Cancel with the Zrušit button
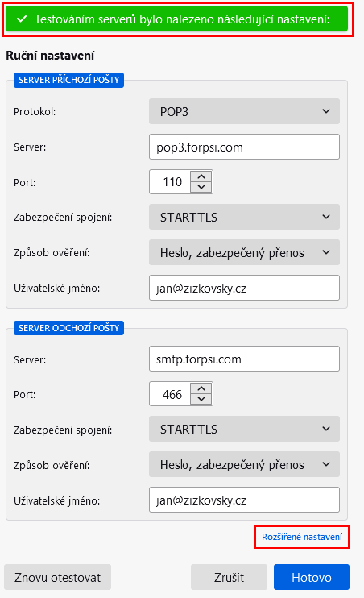Image resolution: width=364 pixels, height=598 pixels. (x=229, y=577)
